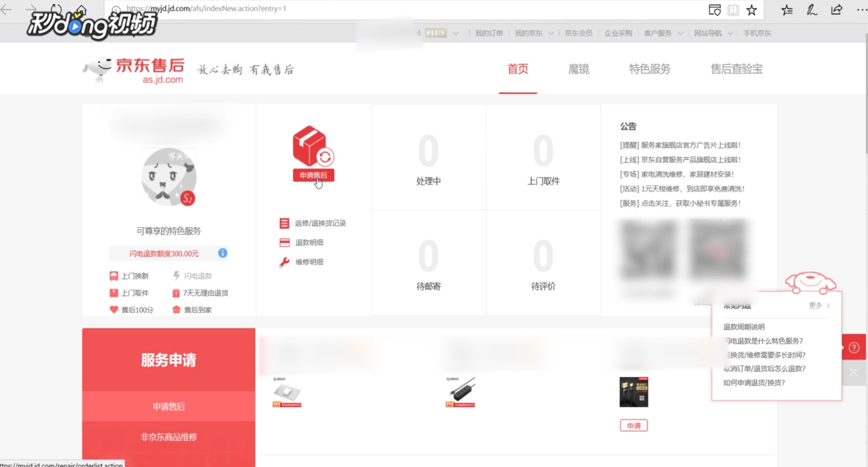This screenshot has height=467, width=868.
Task: Click the 7天无理由退货 icon
Action: click(176, 293)
